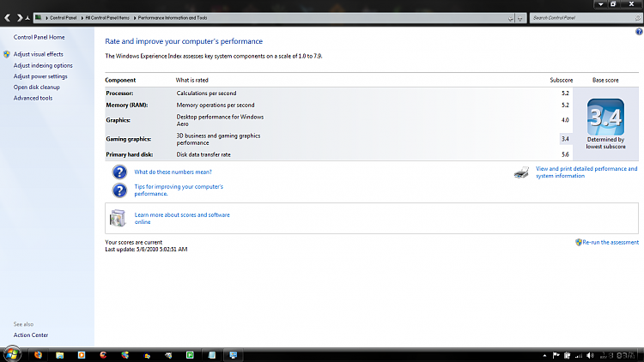Click the 3.4 base score badge
644x362 pixels.
(x=605, y=117)
